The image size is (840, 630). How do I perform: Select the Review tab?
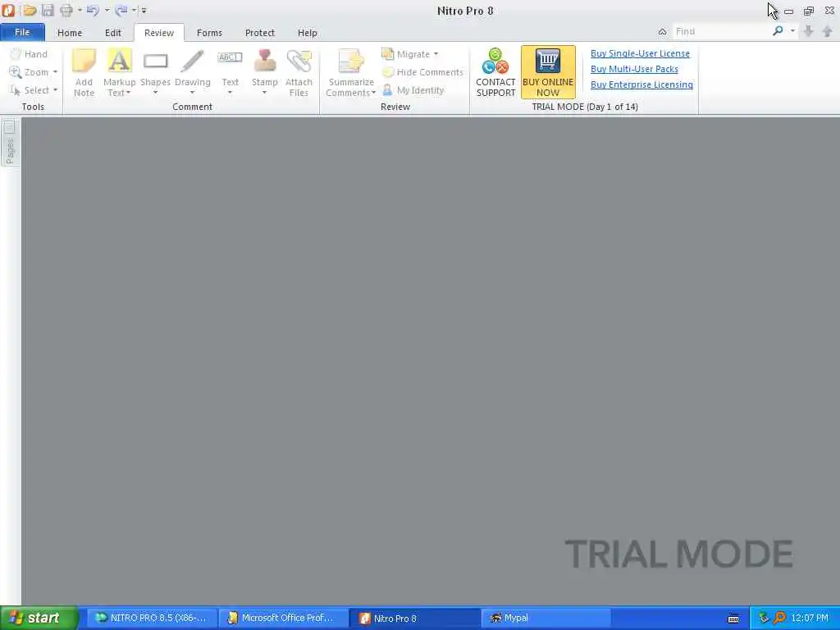(x=159, y=33)
